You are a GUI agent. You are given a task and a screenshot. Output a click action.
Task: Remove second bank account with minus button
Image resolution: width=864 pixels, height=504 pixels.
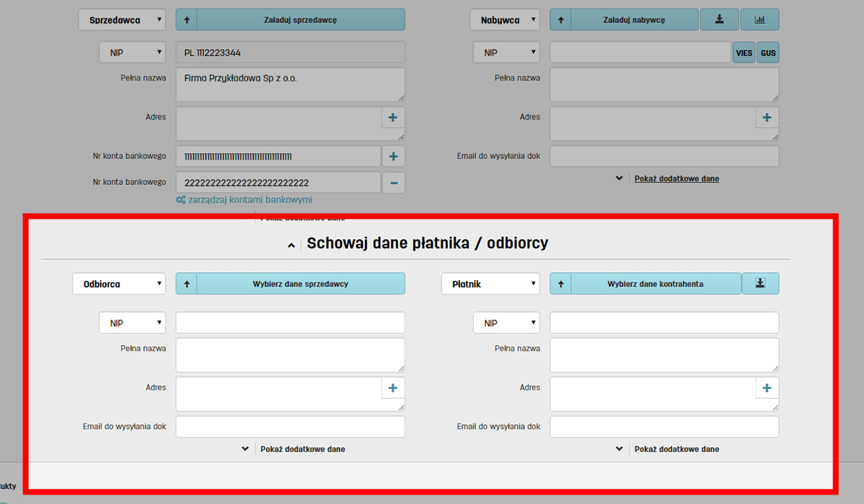(x=393, y=183)
